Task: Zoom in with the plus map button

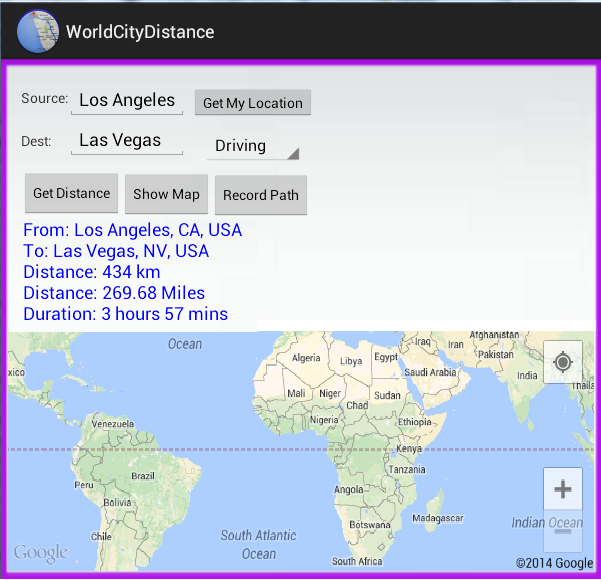Action: point(563,489)
